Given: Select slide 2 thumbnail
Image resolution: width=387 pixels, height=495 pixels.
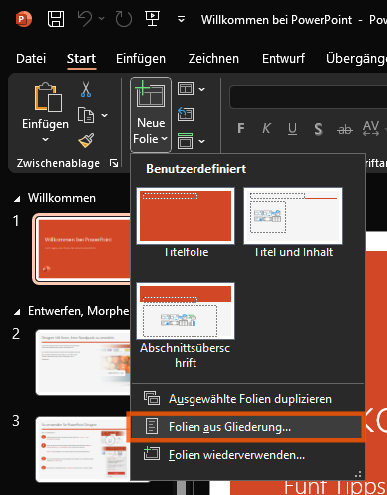Looking at the screenshot, I should coord(83,362).
